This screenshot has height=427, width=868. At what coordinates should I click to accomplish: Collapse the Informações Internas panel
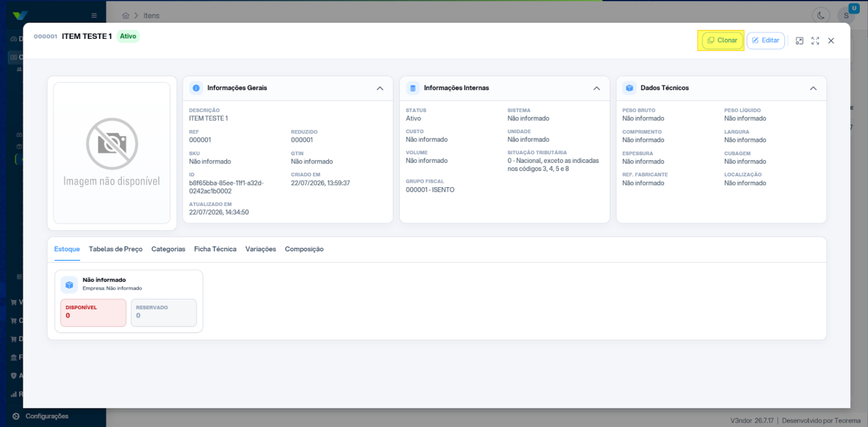pos(597,88)
